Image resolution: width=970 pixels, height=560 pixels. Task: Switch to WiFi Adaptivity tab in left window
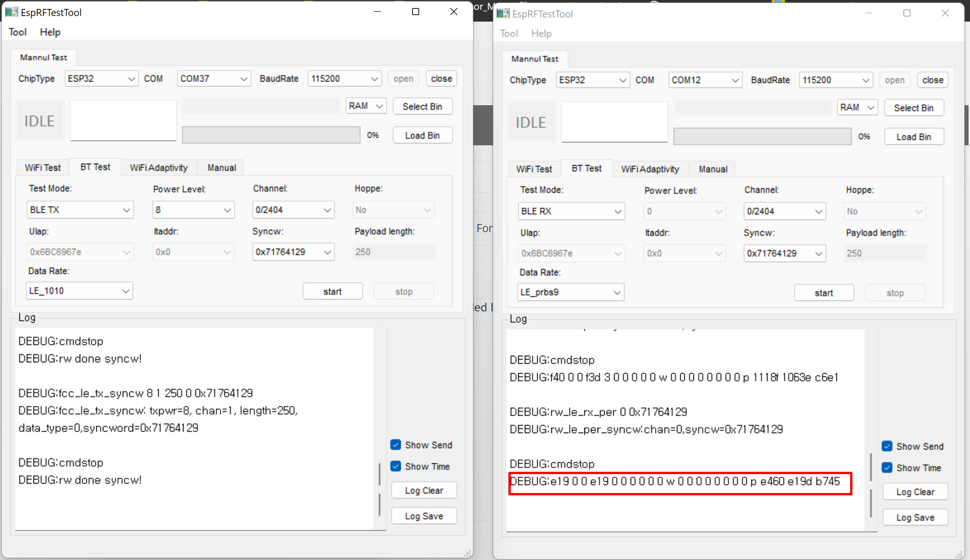[159, 168]
